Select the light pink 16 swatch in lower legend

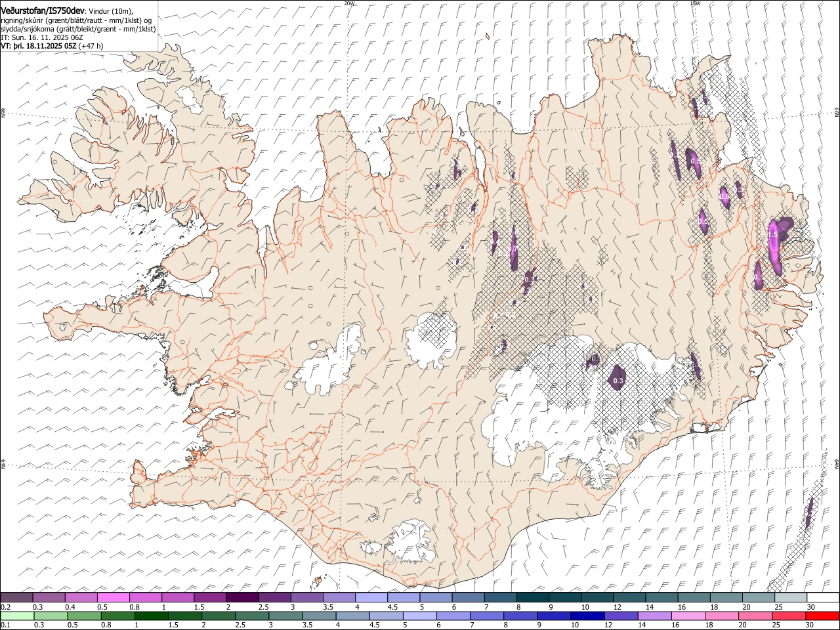[687, 616]
